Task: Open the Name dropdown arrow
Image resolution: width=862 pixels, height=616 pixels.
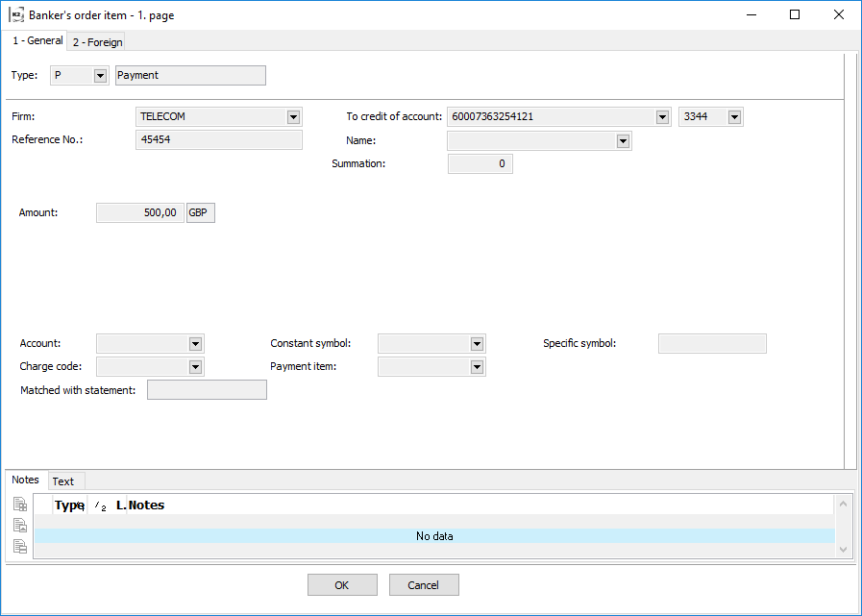Action: [623, 141]
